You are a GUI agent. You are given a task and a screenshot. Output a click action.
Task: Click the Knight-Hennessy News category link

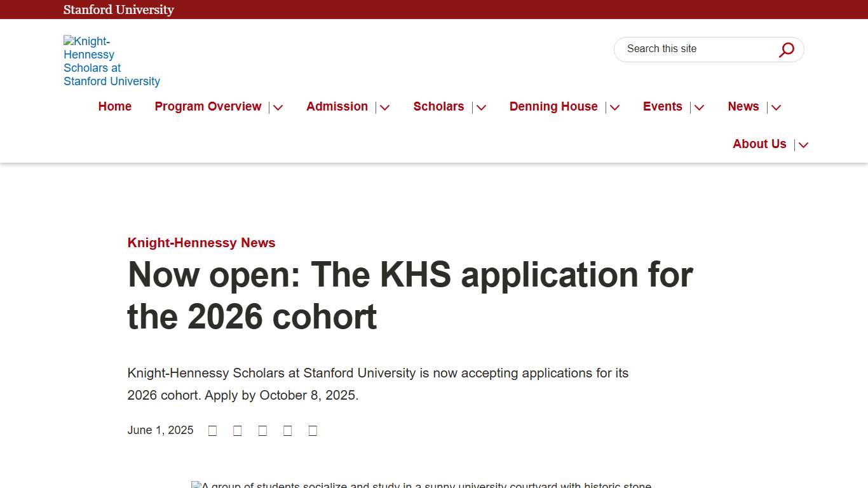click(x=201, y=243)
